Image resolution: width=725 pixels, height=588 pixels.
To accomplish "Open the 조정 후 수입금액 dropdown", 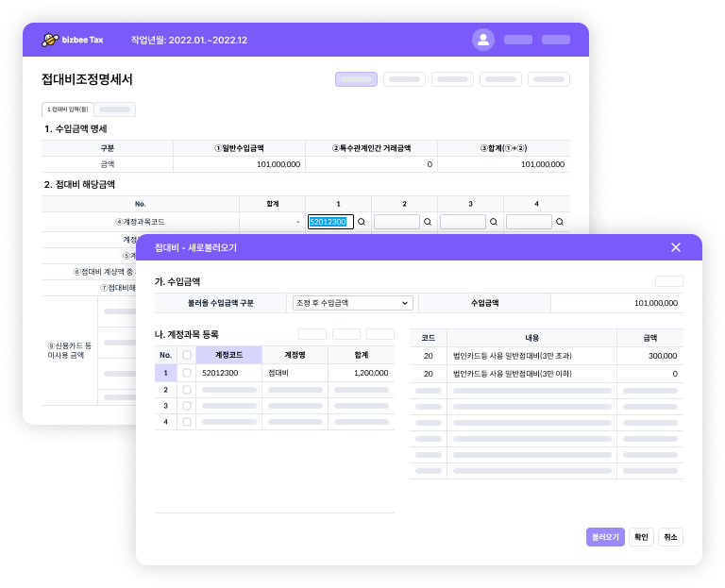I will coord(353,303).
